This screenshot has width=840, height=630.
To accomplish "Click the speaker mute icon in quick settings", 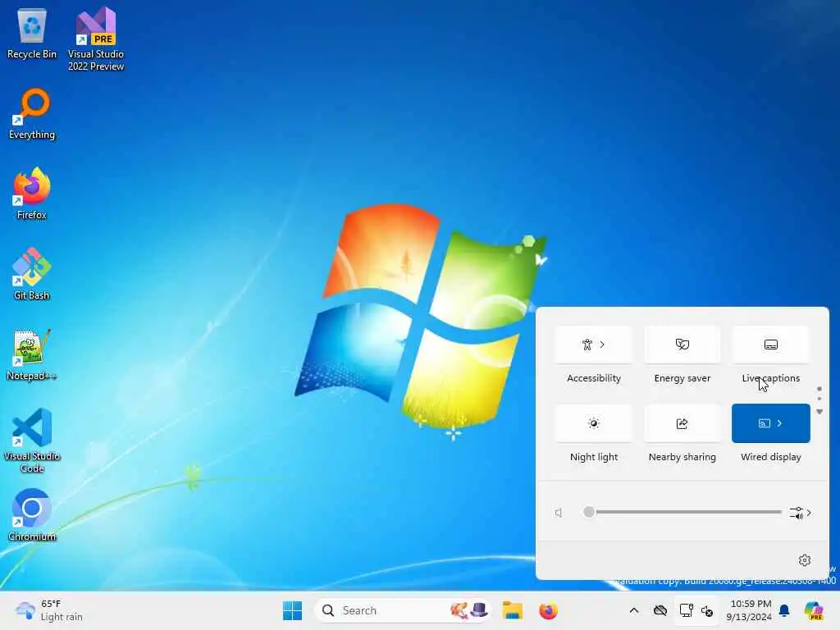I will (559, 513).
